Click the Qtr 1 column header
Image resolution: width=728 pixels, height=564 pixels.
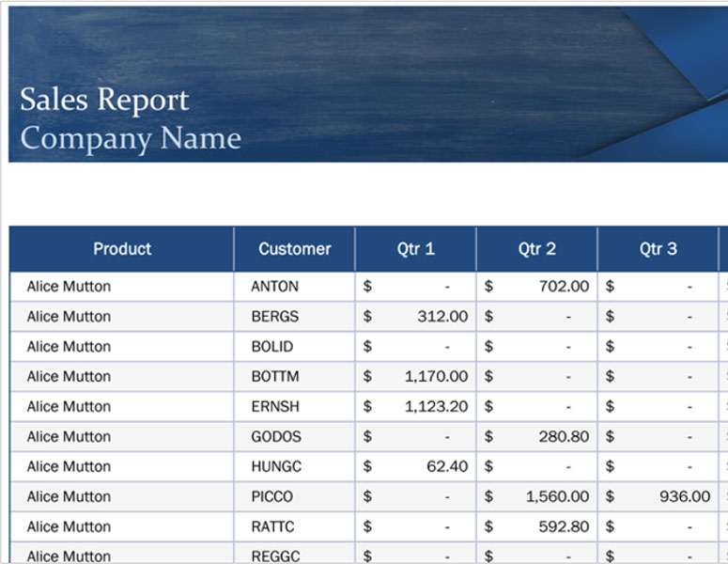pyautogui.click(x=415, y=249)
